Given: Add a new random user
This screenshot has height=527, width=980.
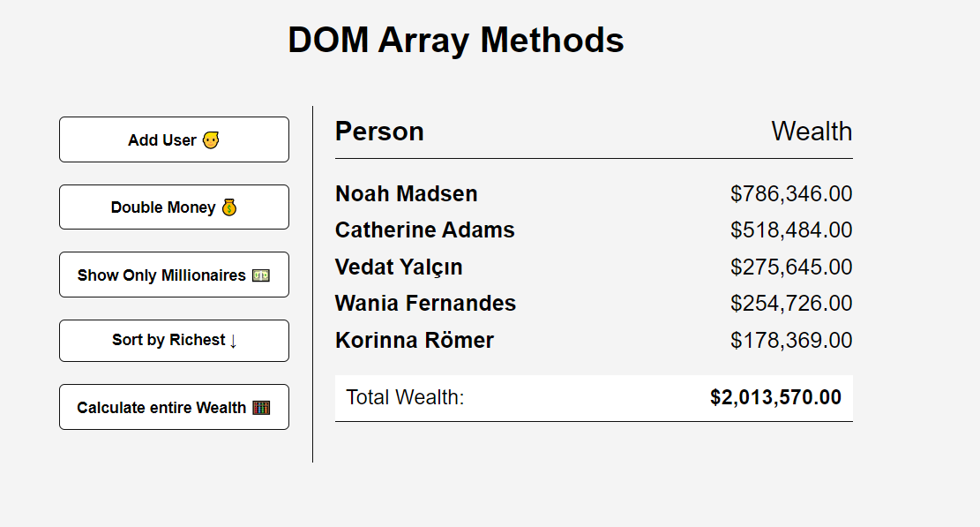Looking at the screenshot, I should (174, 139).
